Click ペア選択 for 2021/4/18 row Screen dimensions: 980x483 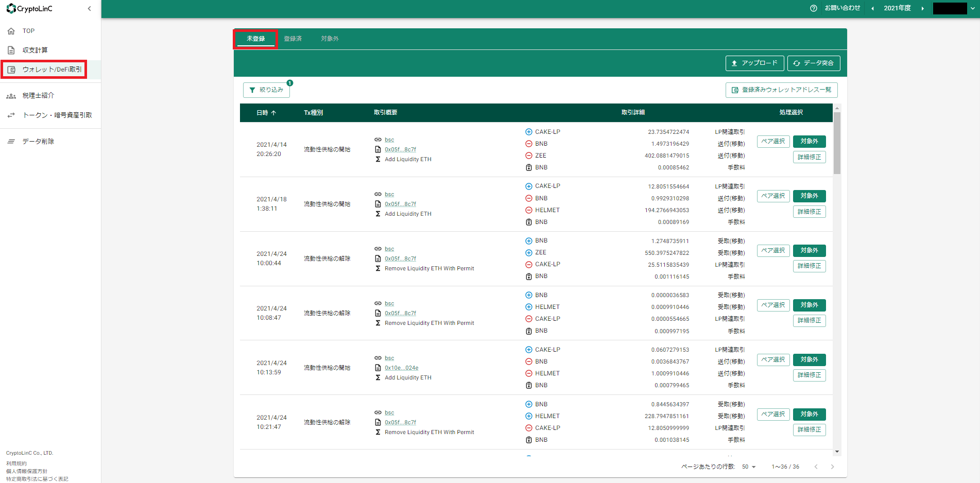click(x=773, y=196)
